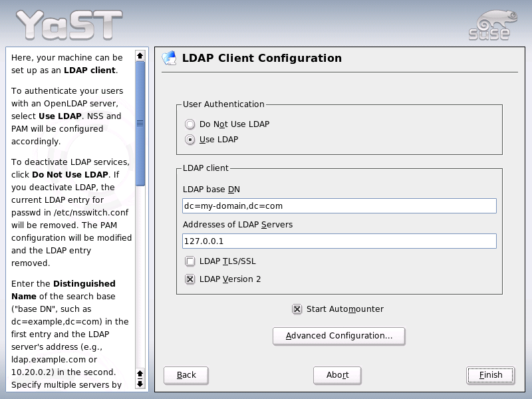Uncheck the LDAP Version 2 checkbox

click(x=190, y=279)
